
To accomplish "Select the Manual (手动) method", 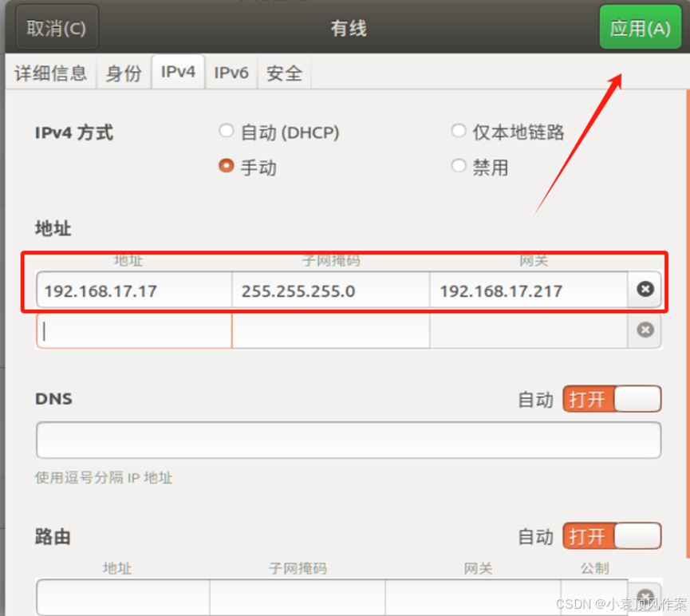I will click(248, 168).
